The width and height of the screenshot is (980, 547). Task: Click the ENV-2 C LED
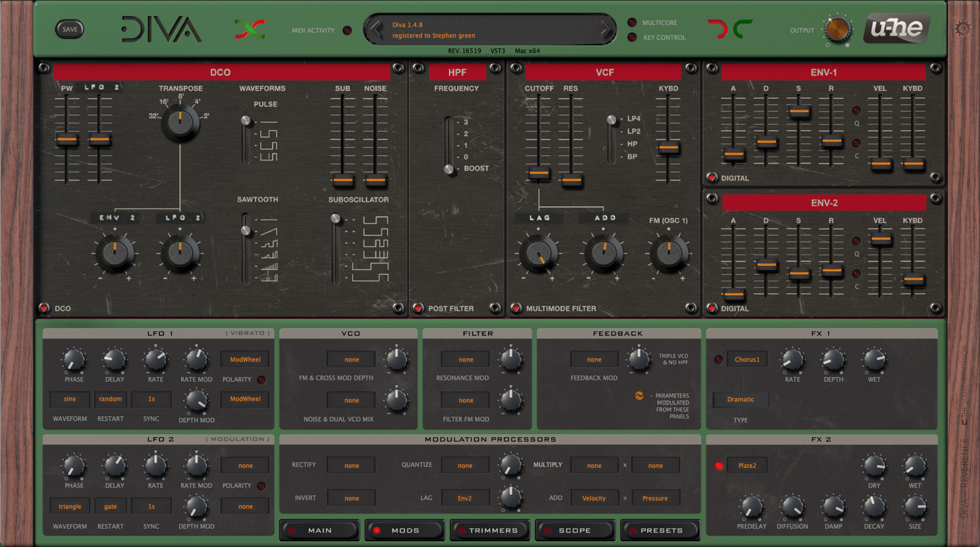(x=857, y=274)
